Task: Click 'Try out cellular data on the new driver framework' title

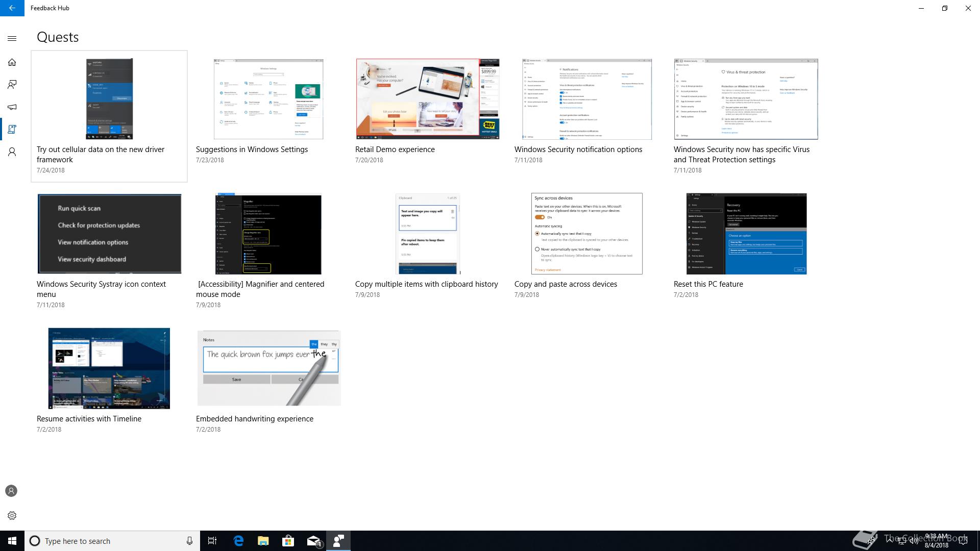Action: [x=101, y=155]
